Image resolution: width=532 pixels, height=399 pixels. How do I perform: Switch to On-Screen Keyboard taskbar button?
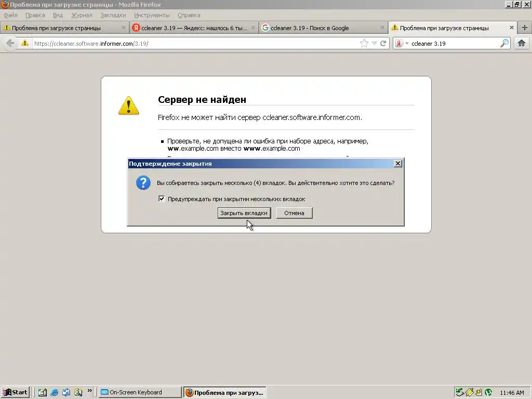(140, 392)
